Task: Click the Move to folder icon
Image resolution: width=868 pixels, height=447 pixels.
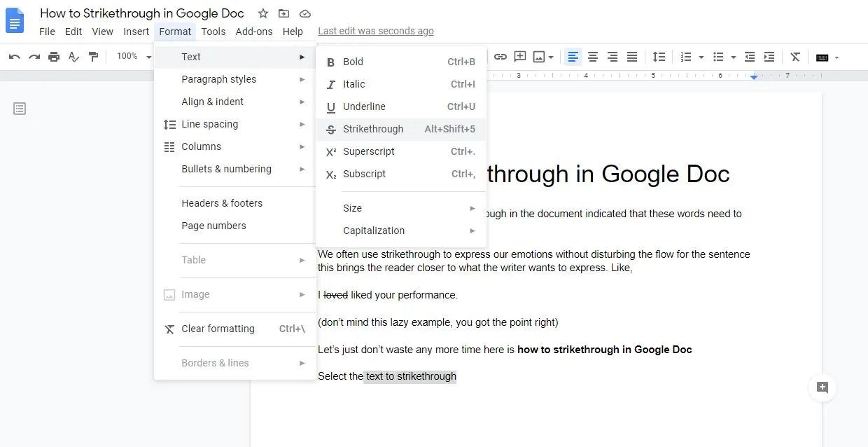Action: click(283, 13)
